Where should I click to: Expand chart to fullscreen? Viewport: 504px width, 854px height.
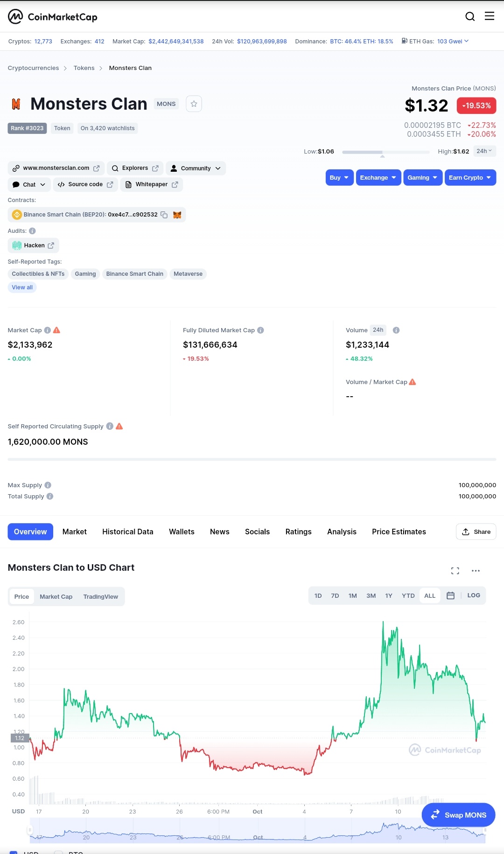[x=455, y=571]
